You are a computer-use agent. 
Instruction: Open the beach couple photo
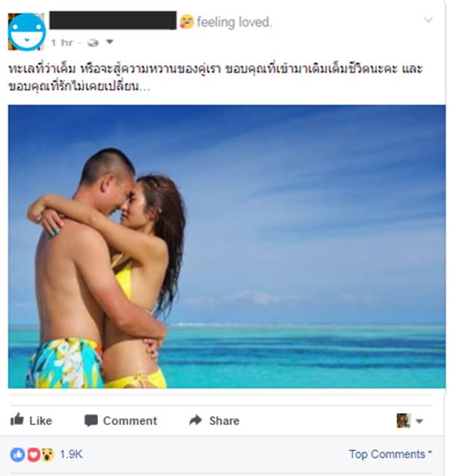pyautogui.click(x=227, y=246)
